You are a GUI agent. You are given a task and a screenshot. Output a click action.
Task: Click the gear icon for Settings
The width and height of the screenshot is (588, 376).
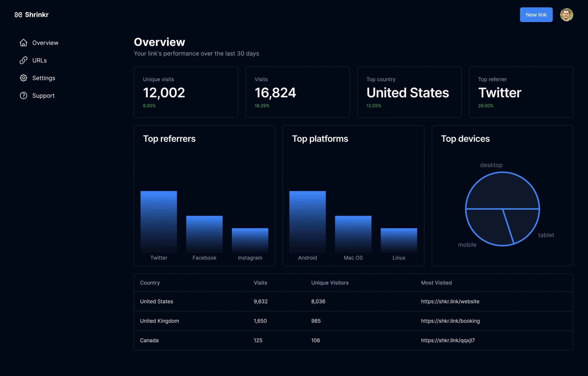pos(24,78)
